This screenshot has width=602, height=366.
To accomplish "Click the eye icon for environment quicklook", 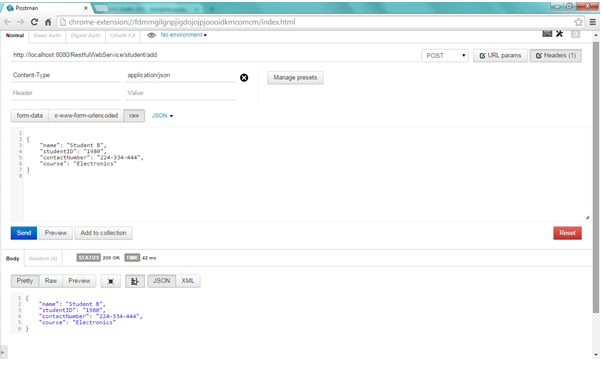I will coord(152,35).
